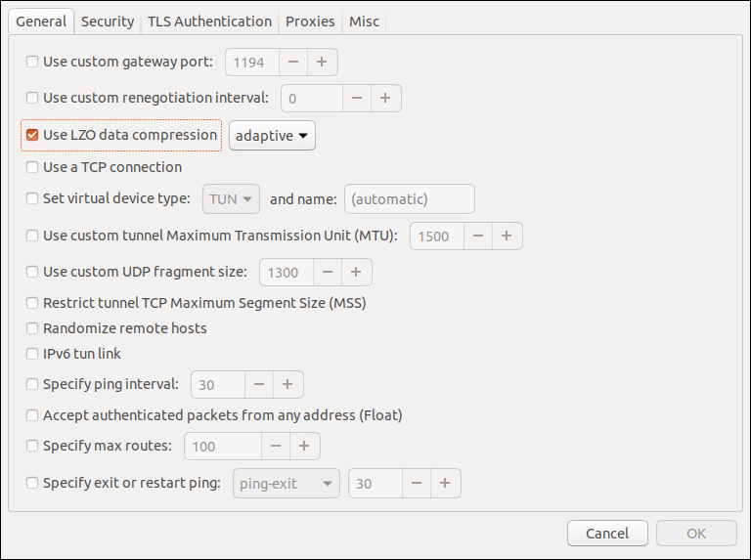
Task: Check Randomize remote hosts
Action: [32, 328]
